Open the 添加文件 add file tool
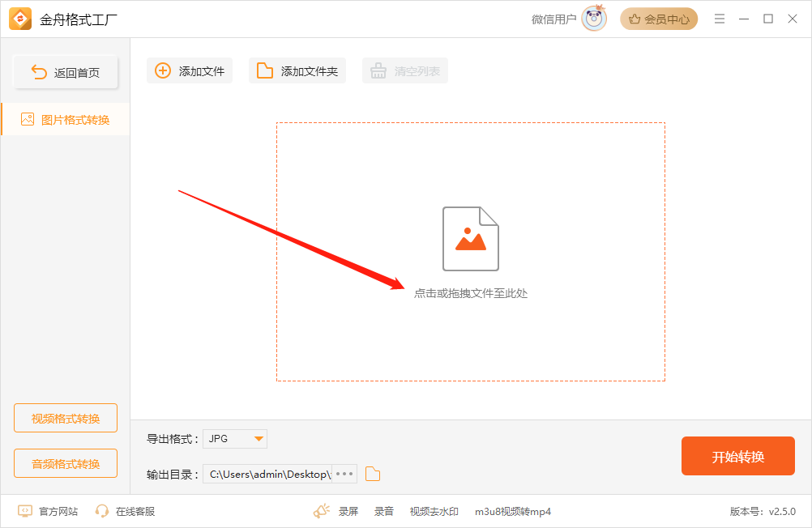The height and width of the screenshot is (528, 812). 189,70
